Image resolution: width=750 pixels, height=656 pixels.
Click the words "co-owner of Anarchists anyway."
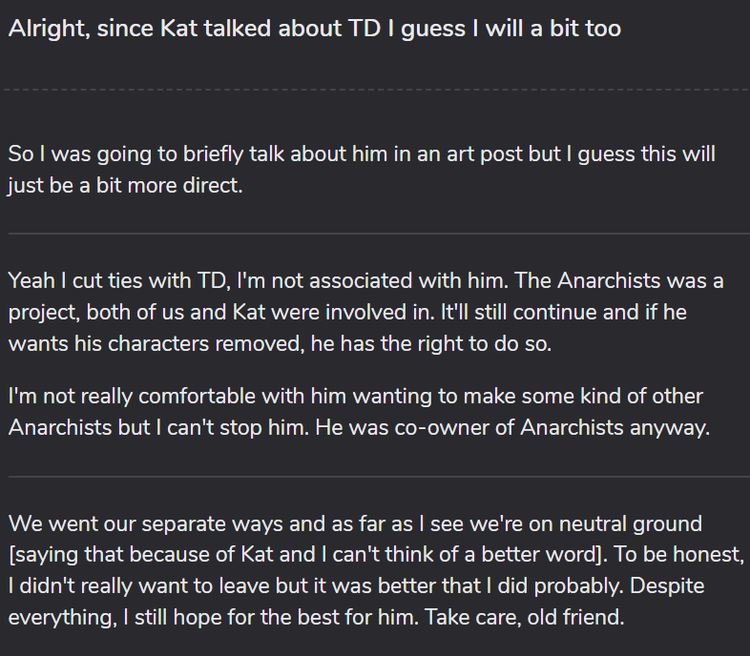552,428
